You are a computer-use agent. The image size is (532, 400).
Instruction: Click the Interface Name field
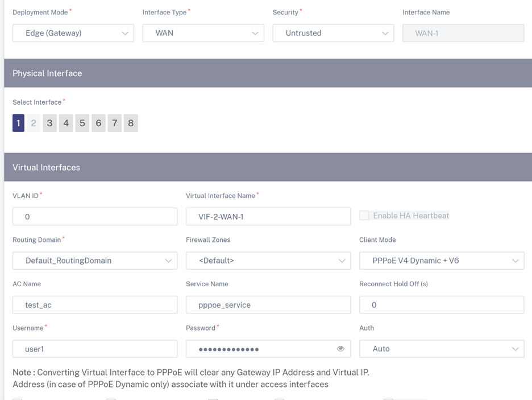pyautogui.click(x=463, y=33)
